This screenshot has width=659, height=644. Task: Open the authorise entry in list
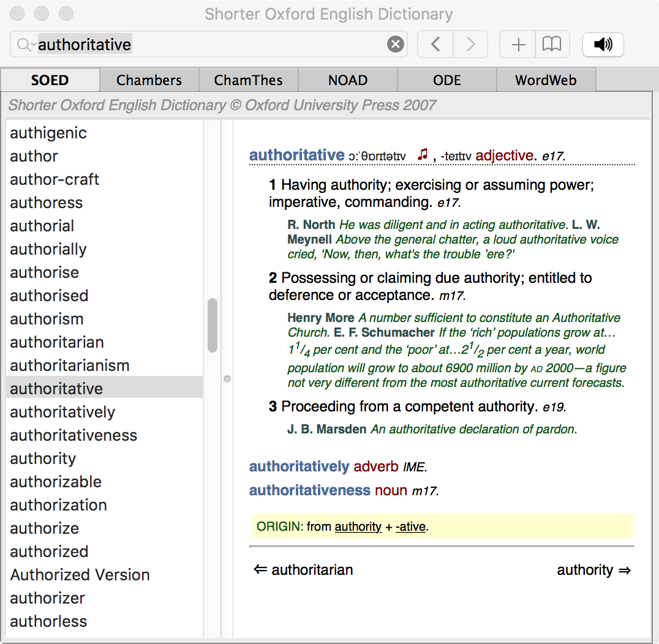(104, 272)
